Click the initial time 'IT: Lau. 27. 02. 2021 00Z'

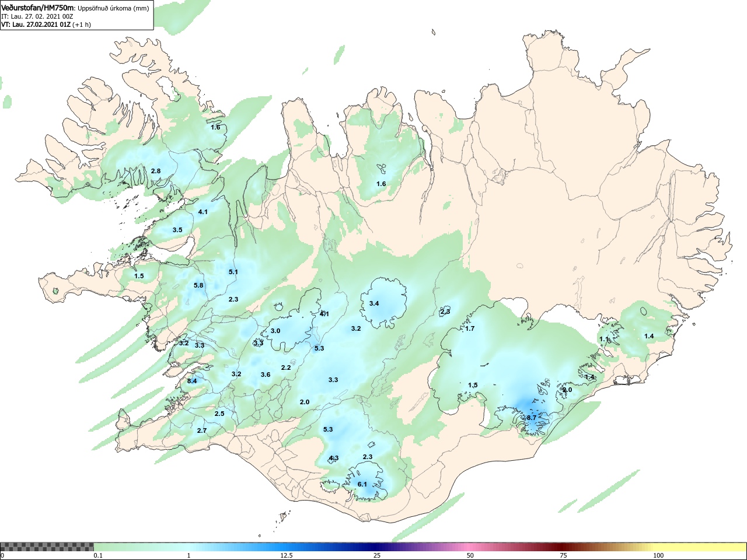point(37,16)
